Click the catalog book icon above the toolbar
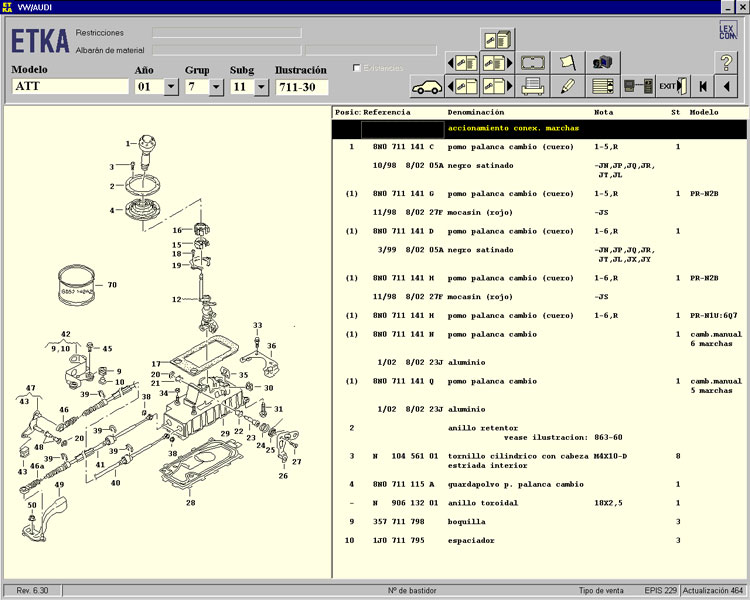 point(497,39)
